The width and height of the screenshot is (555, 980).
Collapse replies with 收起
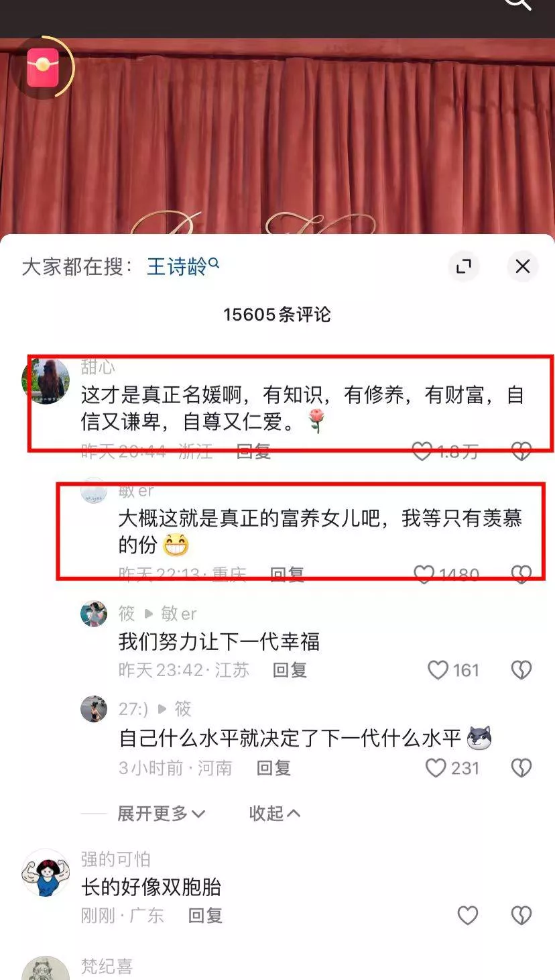(275, 814)
